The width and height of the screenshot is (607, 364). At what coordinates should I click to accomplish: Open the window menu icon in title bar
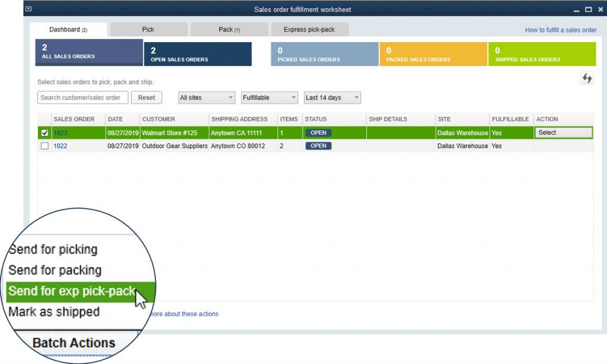coord(28,9)
